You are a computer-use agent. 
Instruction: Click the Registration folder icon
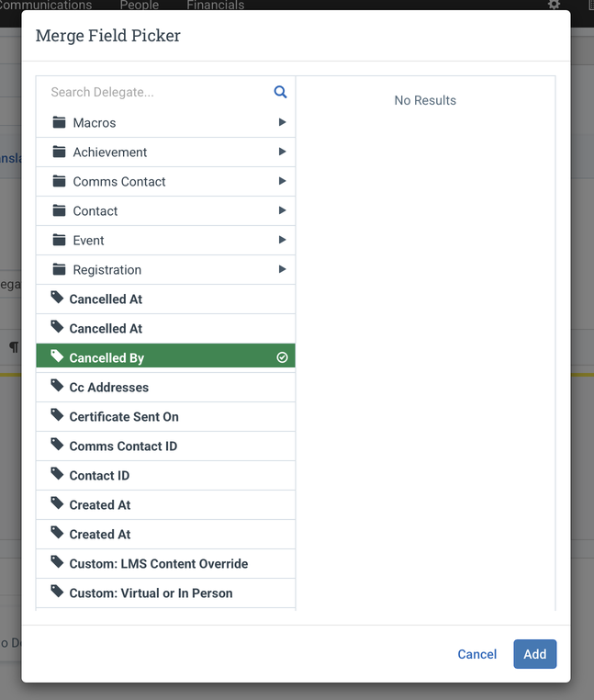pyautogui.click(x=59, y=269)
